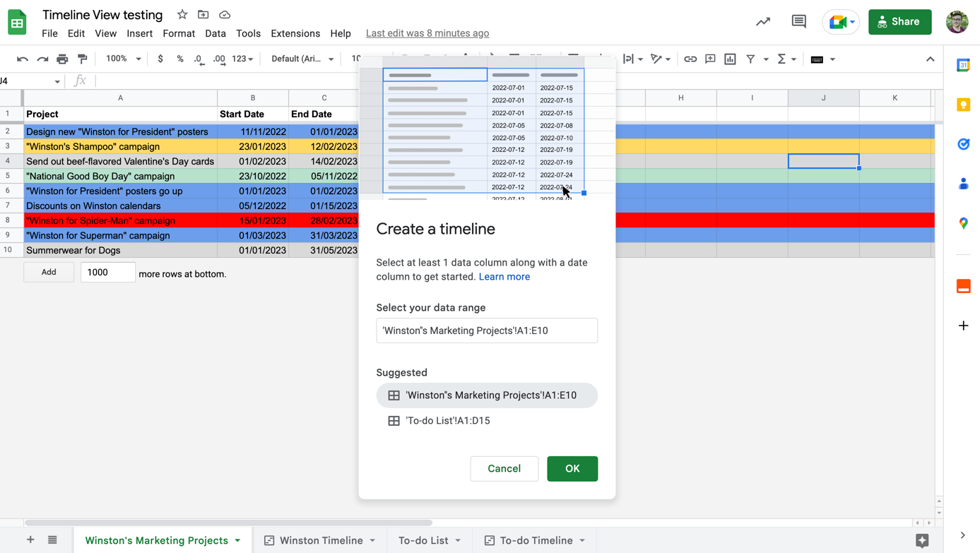Open the Functions sigma dropdown
The width and height of the screenshot is (980, 553).
pos(786,59)
